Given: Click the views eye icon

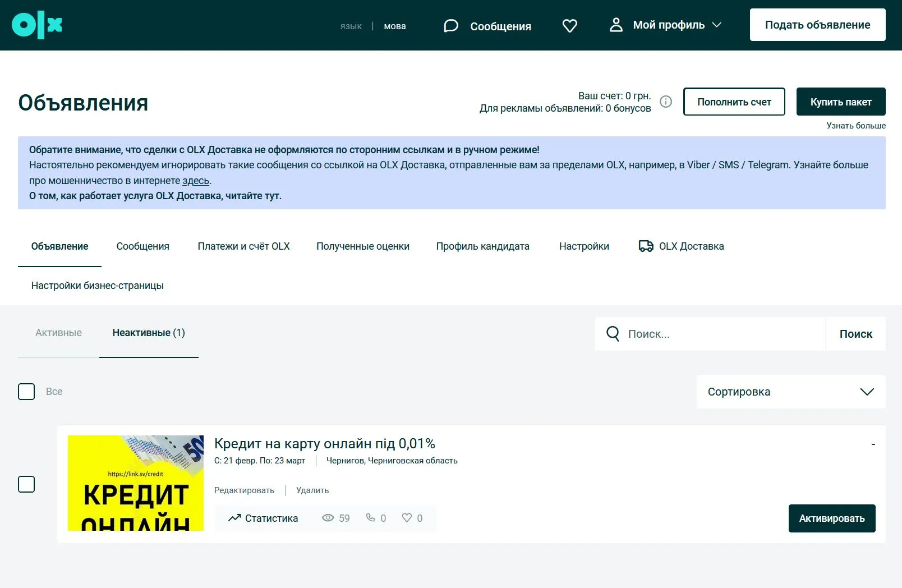Looking at the screenshot, I should tap(328, 518).
